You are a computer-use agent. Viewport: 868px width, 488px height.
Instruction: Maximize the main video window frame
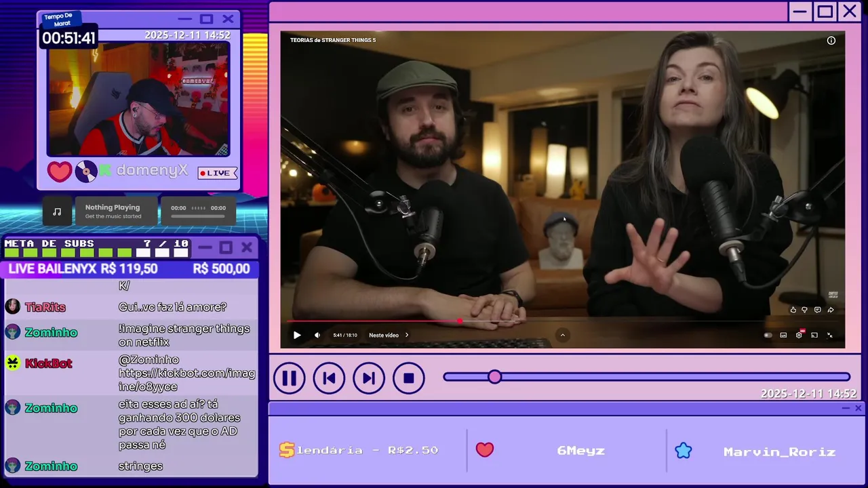(x=825, y=12)
